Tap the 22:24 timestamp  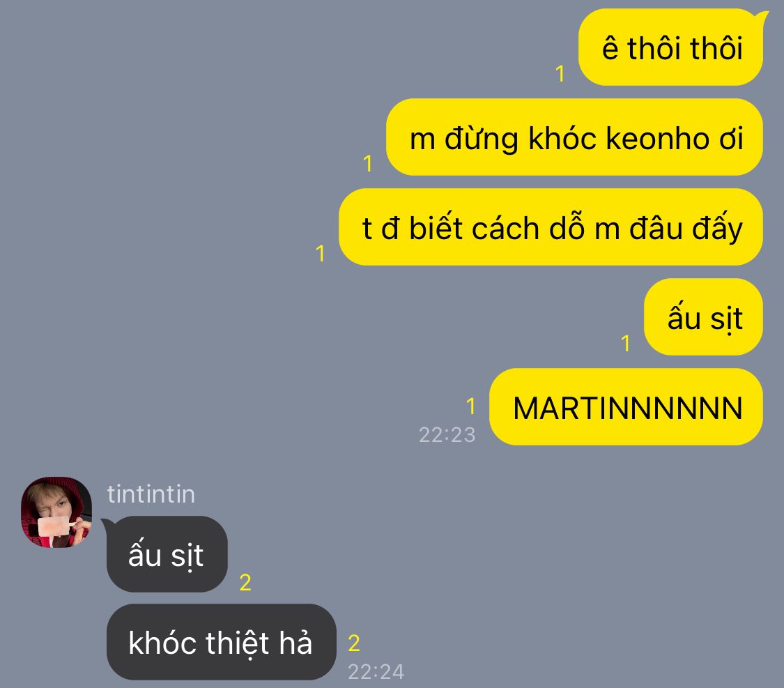[x=376, y=672]
